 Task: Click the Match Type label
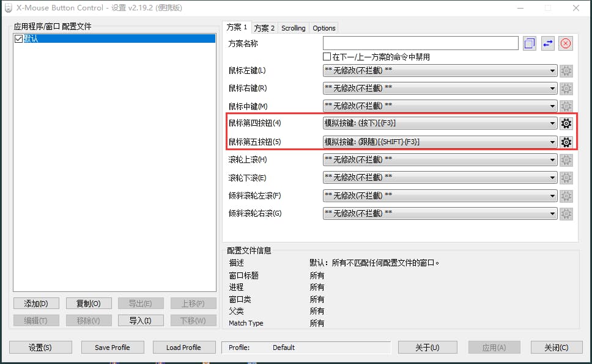click(x=246, y=323)
